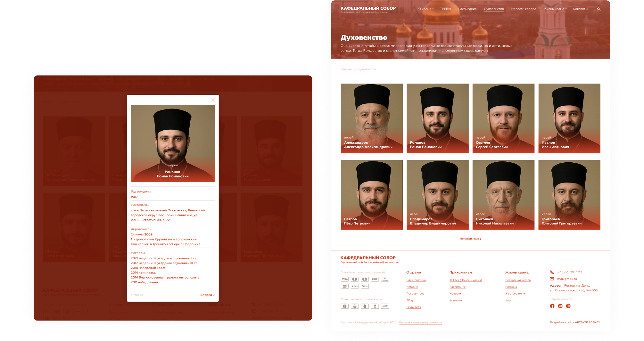Choose the TELE2 sms donation icon
The image size is (644, 341).
(x=385, y=306)
